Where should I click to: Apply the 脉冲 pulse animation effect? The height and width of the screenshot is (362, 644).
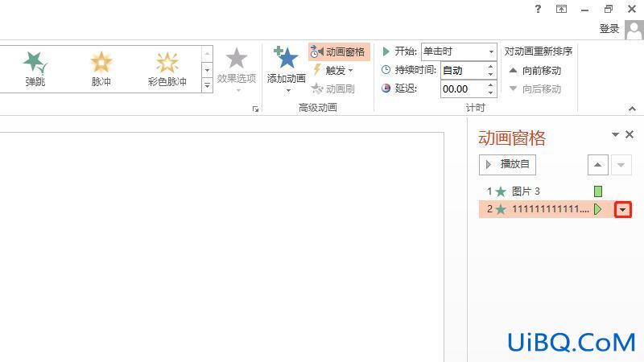click(x=101, y=69)
